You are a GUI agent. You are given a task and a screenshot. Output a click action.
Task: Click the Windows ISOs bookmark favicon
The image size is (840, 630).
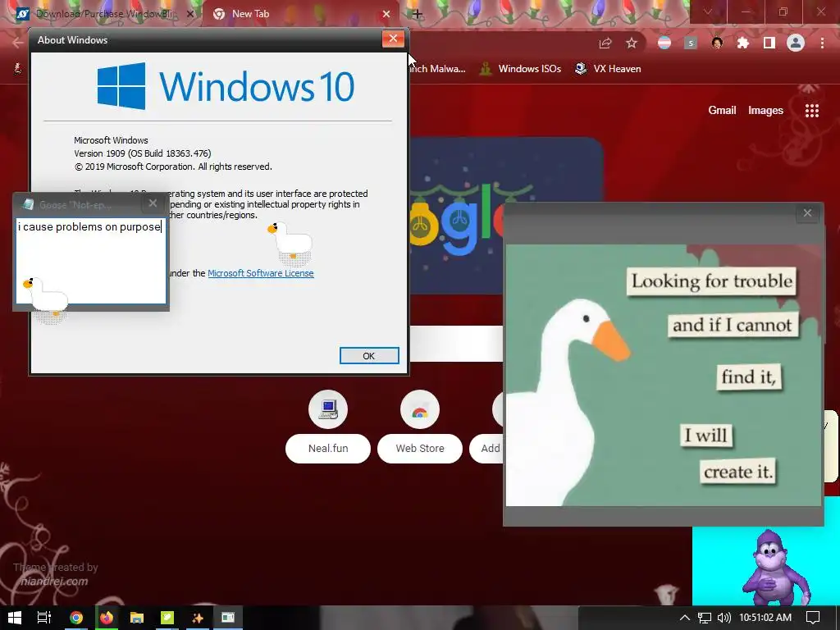(x=486, y=69)
